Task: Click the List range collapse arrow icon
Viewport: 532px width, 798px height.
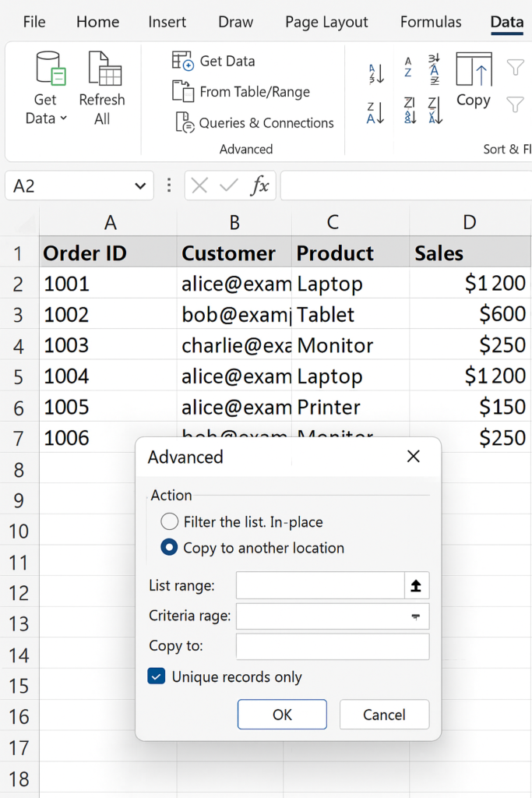Action: click(x=416, y=585)
